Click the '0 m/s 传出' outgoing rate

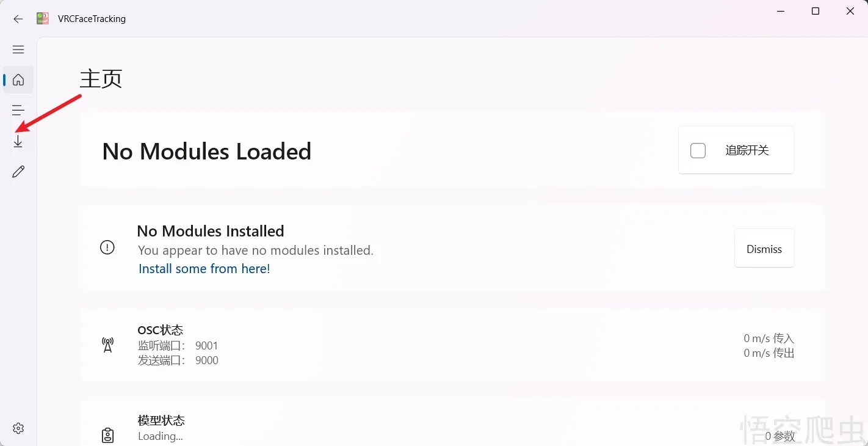769,353
